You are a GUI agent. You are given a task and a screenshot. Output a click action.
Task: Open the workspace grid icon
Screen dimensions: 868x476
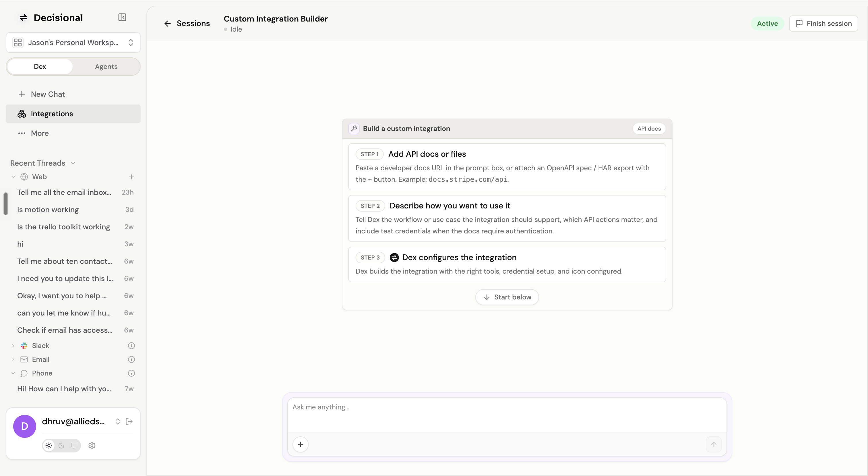click(x=18, y=42)
